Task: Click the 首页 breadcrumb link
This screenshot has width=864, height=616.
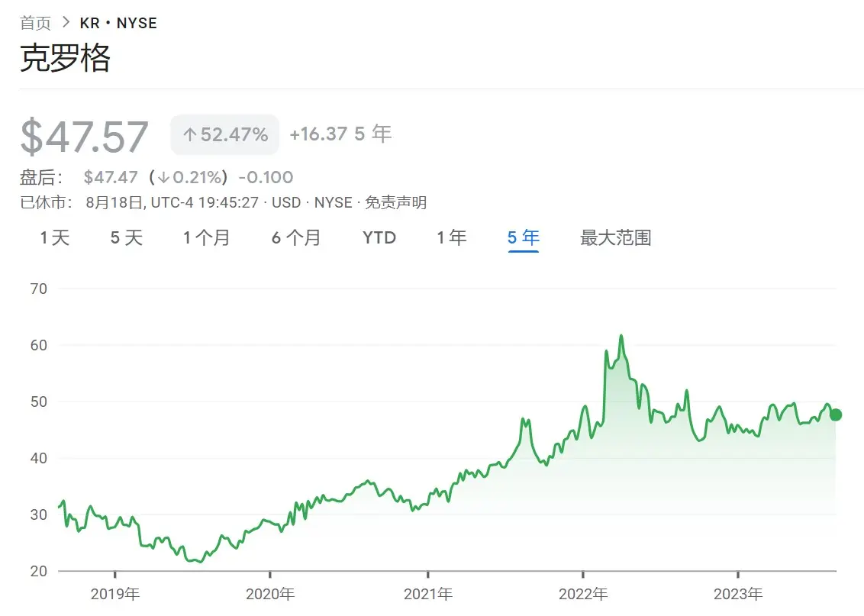Action: click(35, 23)
